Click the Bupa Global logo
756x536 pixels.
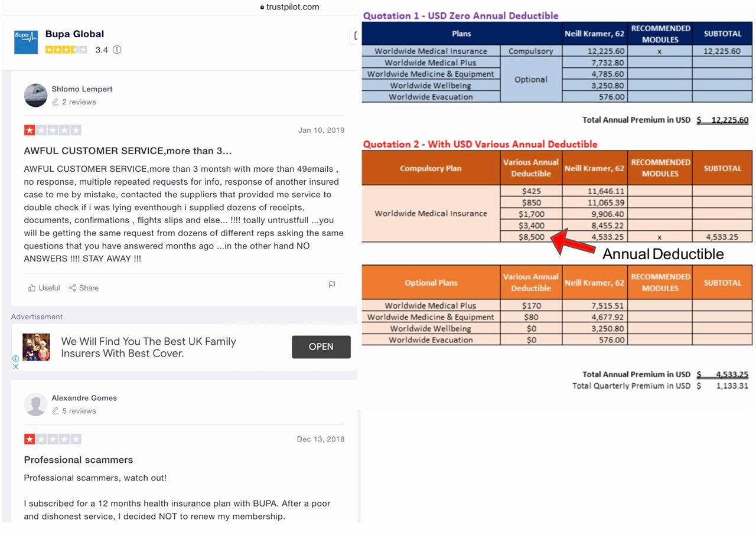click(x=26, y=42)
